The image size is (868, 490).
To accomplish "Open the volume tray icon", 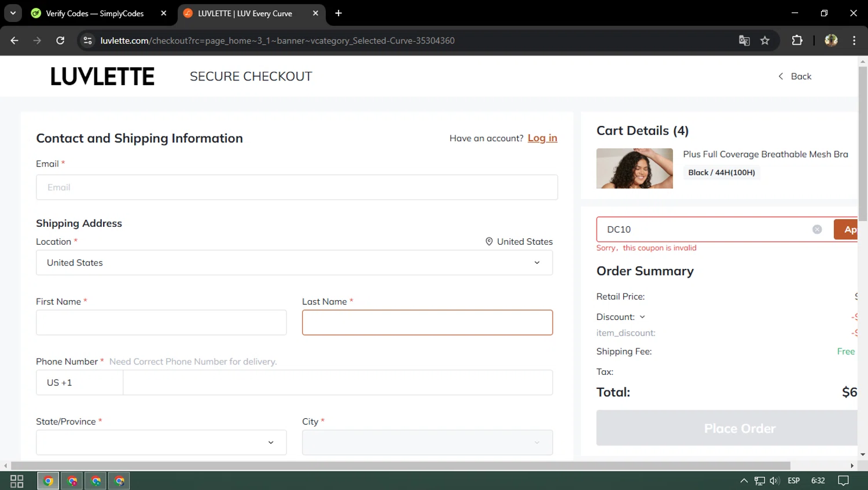I will [775, 481].
